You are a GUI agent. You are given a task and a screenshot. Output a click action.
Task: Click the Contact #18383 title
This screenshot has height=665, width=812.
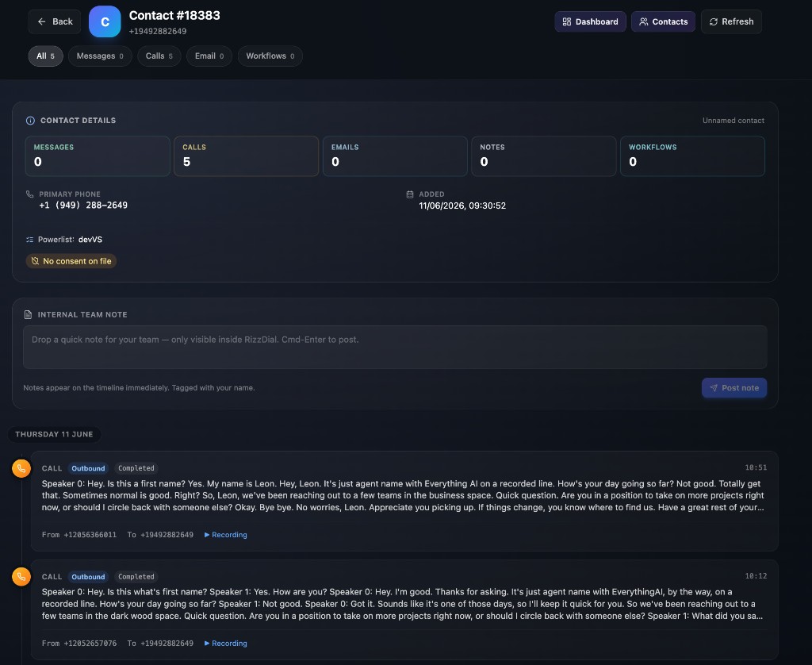point(174,16)
